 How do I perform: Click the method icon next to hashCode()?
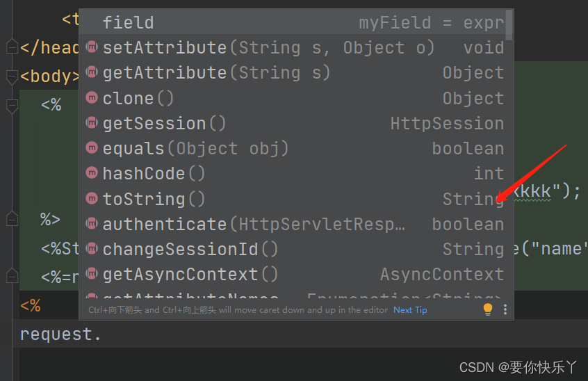pyautogui.click(x=91, y=174)
